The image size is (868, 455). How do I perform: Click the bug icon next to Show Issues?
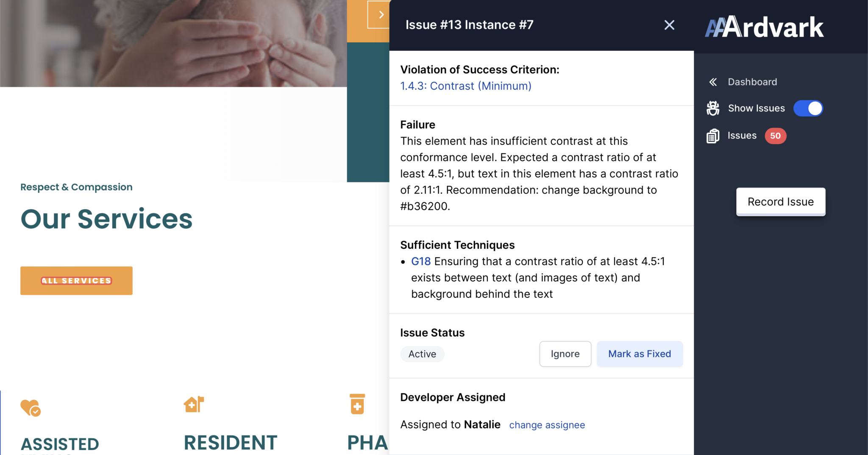click(713, 108)
